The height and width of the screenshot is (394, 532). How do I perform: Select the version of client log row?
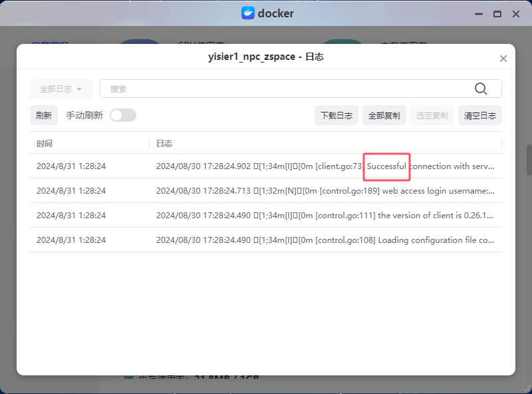[266, 216]
